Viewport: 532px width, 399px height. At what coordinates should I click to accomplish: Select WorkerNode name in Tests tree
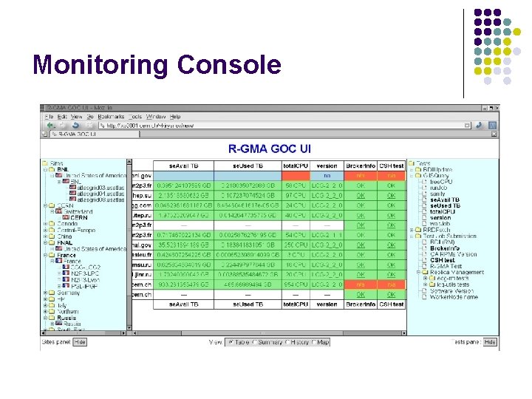coord(454,297)
